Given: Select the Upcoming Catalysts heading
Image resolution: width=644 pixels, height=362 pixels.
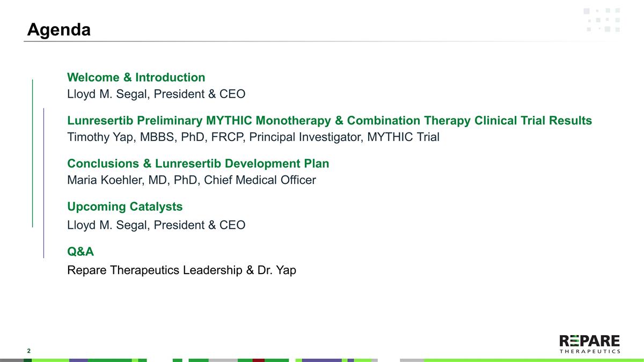Looking at the screenshot, I should pos(125,206).
